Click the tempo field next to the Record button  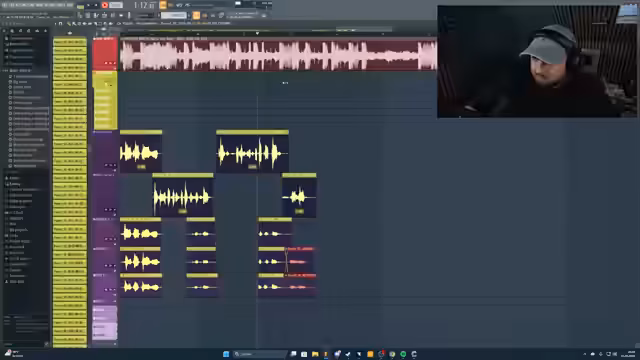click(x=116, y=5)
